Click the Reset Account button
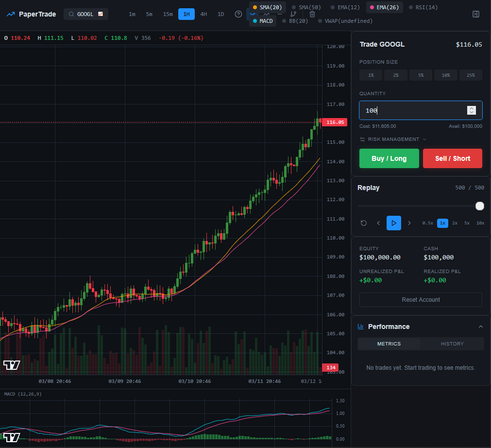 tap(421, 300)
